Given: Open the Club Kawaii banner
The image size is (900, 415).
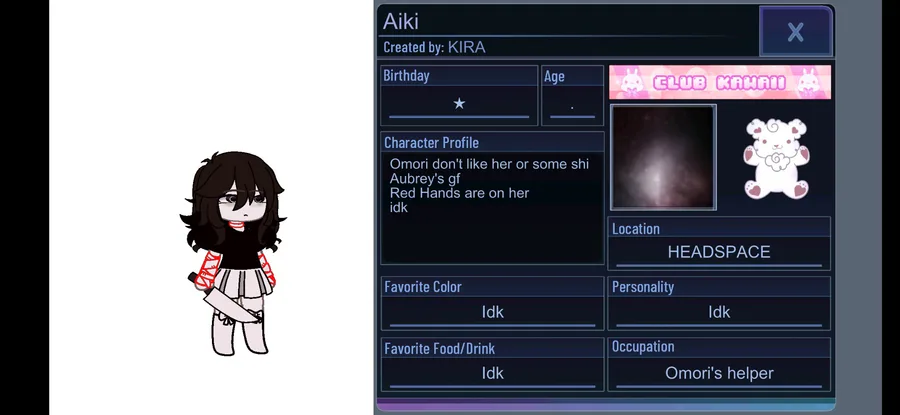Looking at the screenshot, I should pos(720,82).
